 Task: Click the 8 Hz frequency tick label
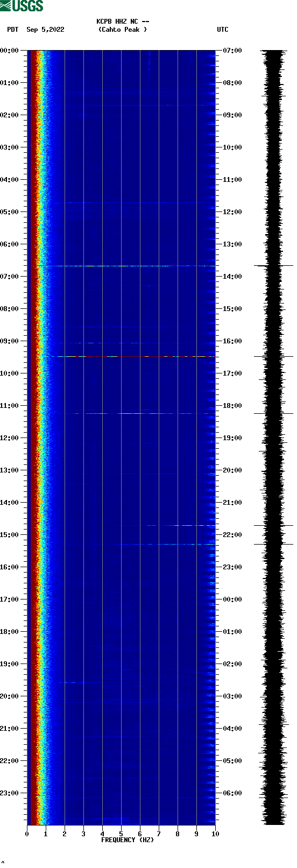tap(178, 834)
